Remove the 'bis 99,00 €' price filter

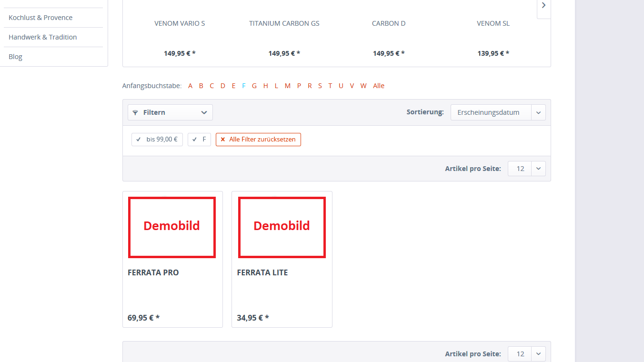pyautogui.click(x=157, y=140)
